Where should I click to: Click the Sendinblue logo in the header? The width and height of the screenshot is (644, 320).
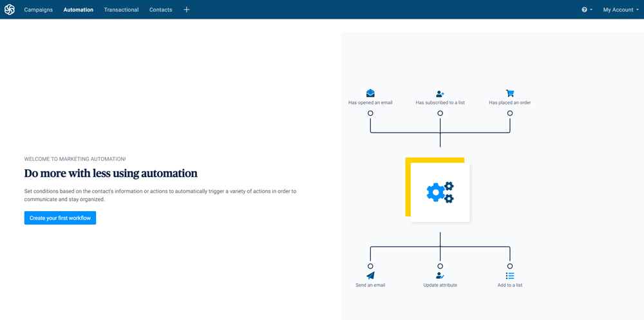(x=10, y=10)
